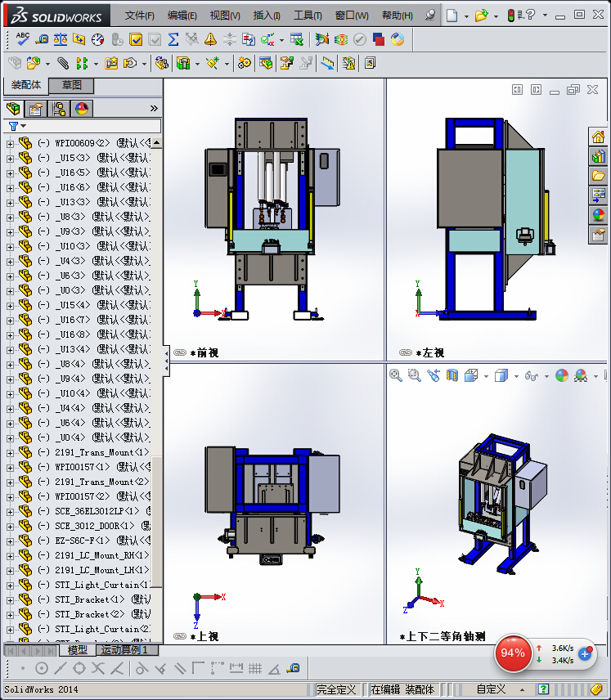
Task: Open Hide/Show Items glasses dropdown
Action: [x=546, y=376]
